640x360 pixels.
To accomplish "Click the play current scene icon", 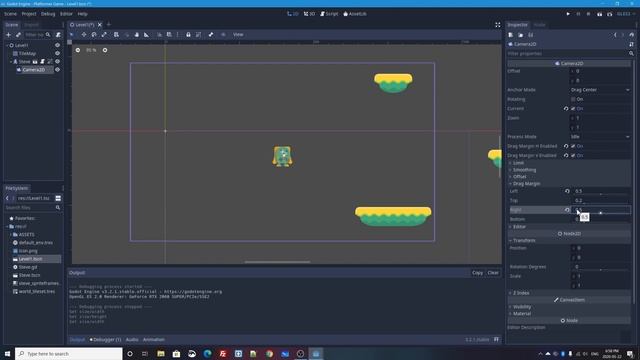I will pos(599,14).
